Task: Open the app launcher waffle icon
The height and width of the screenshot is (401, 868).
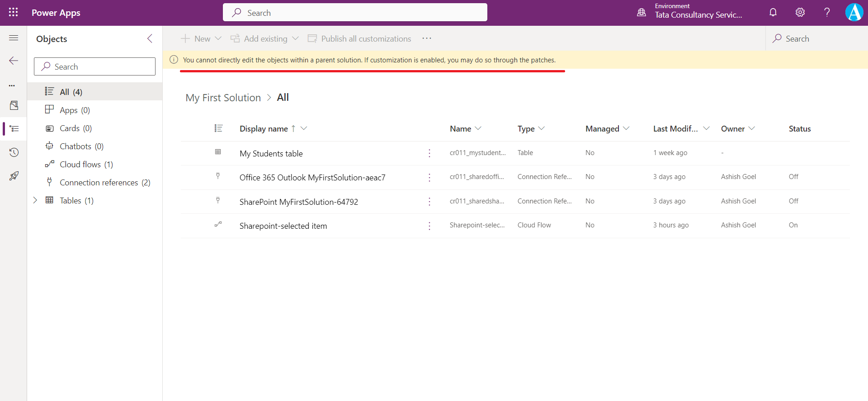Action: point(13,12)
